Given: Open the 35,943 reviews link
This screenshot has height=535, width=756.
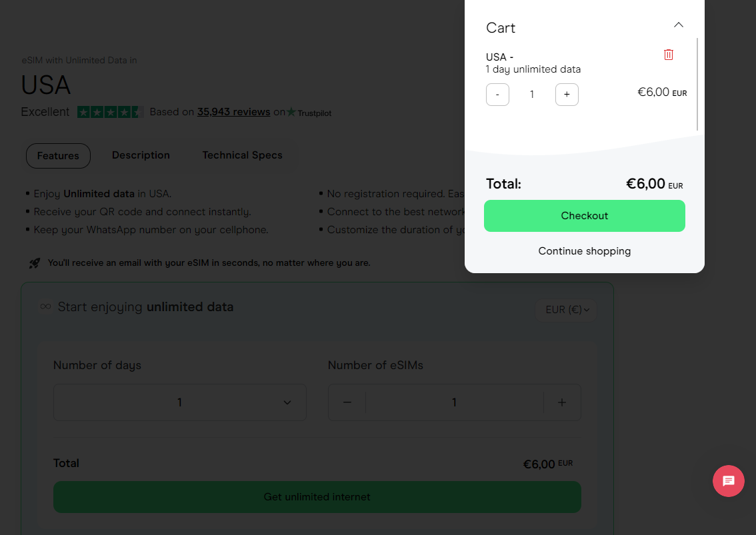Looking at the screenshot, I should (x=233, y=112).
